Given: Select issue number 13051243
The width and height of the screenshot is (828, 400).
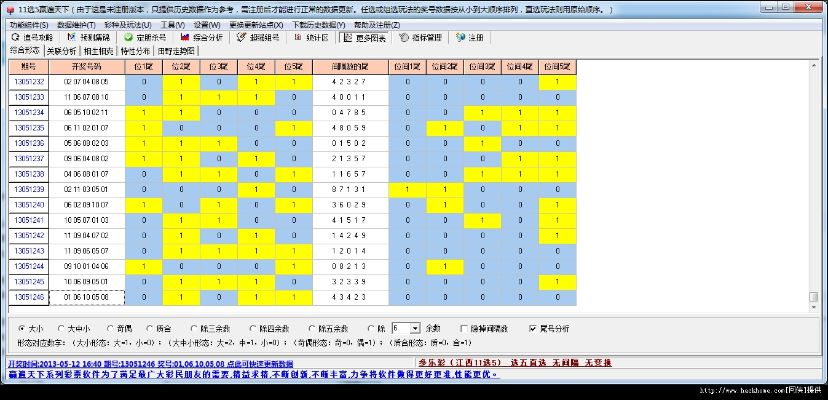Looking at the screenshot, I should click(29, 252).
